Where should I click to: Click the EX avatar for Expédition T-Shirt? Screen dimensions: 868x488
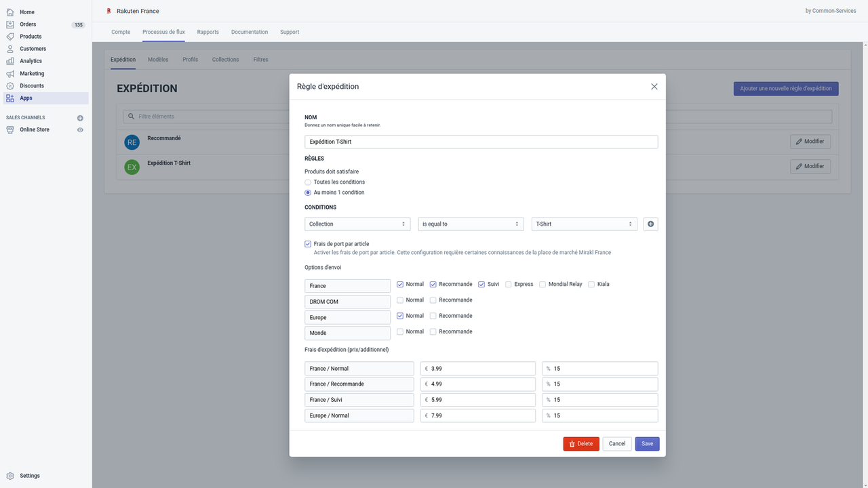132,167
